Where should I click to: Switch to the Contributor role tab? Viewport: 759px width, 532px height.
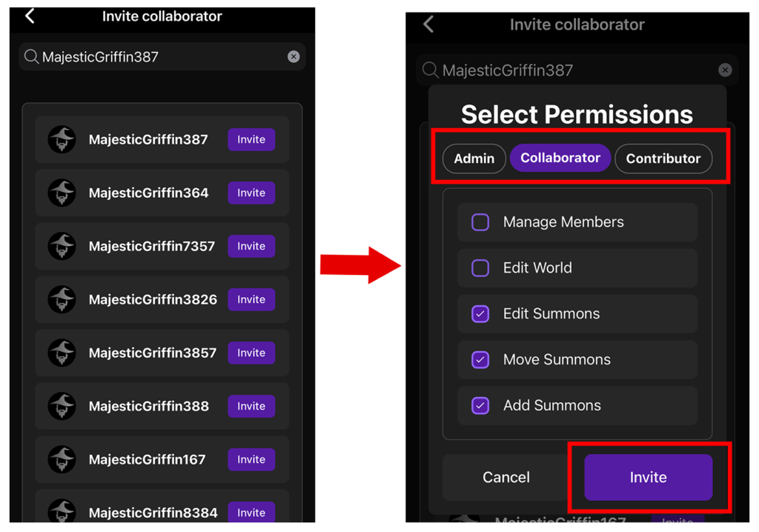[x=663, y=159]
